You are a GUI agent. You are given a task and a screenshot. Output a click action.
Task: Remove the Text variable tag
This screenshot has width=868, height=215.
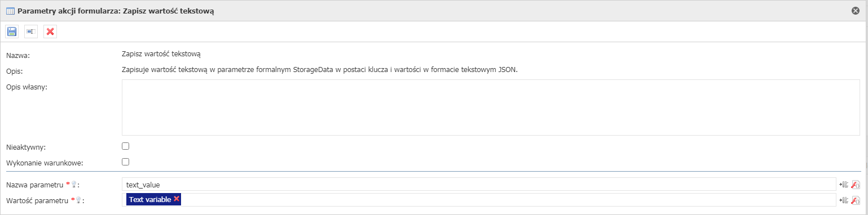(177, 199)
